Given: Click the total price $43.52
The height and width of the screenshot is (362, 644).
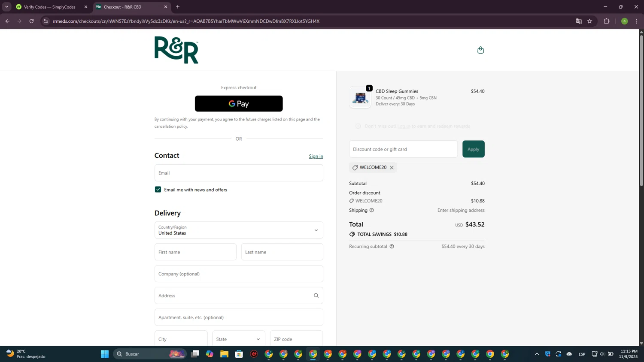Looking at the screenshot, I should point(475,224).
